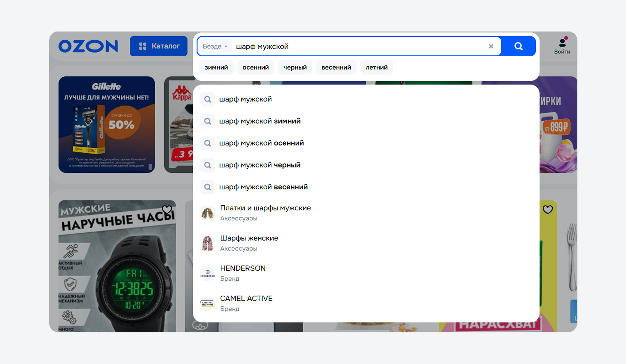The width and height of the screenshot is (626, 364).
Task: Click the OZON logo
Action: tap(88, 46)
